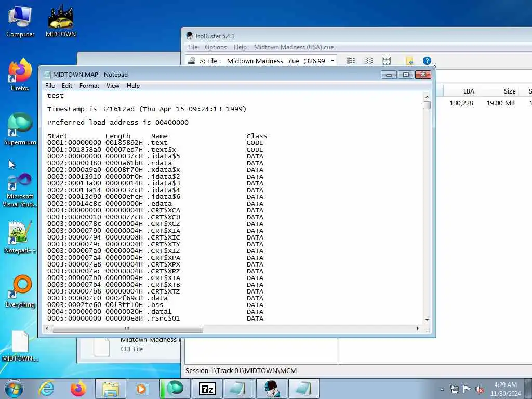
Task: Open Windows Explorer from the taskbar
Action: coord(110,389)
